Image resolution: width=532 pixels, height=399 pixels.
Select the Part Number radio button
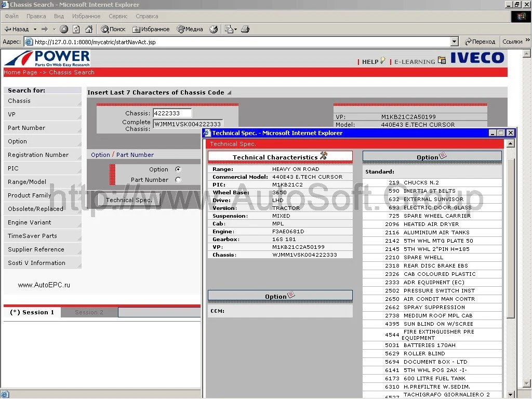[178, 180]
